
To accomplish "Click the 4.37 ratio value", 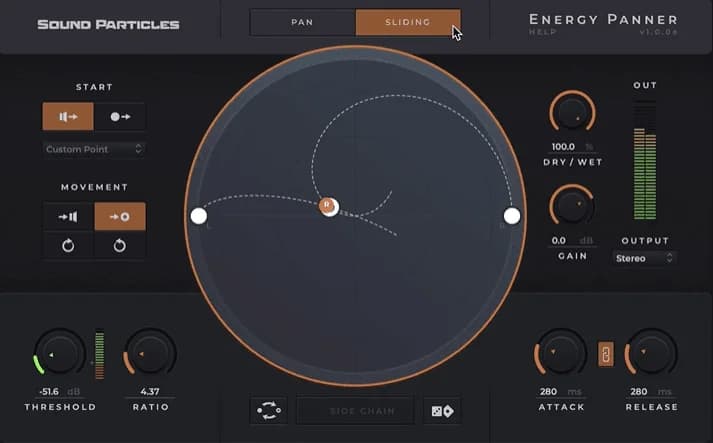I will pyautogui.click(x=150, y=392).
